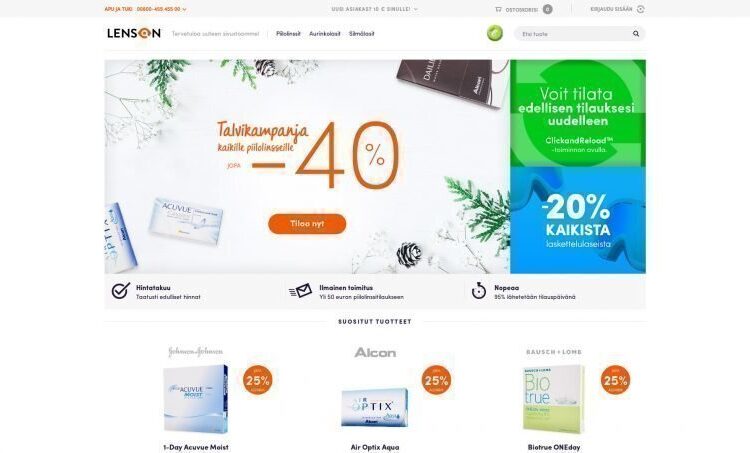Click the cart item count badge
Viewport: 750px width, 453px height.
[x=548, y=9]
